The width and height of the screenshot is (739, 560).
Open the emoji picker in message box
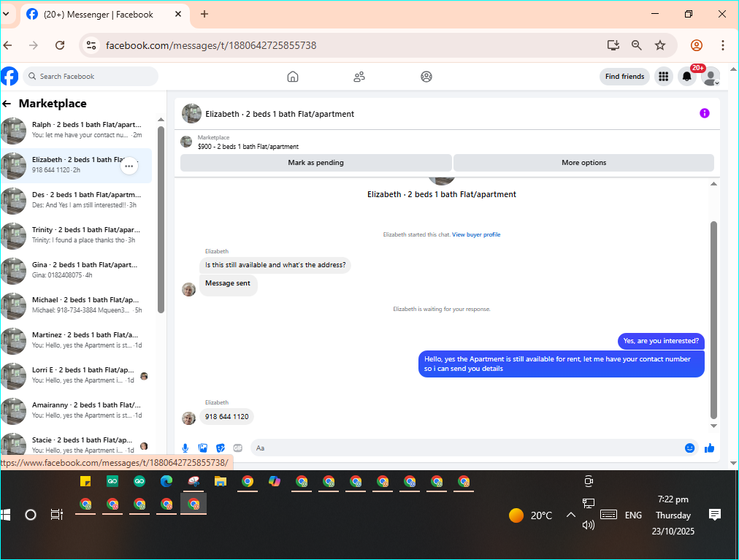689,448
